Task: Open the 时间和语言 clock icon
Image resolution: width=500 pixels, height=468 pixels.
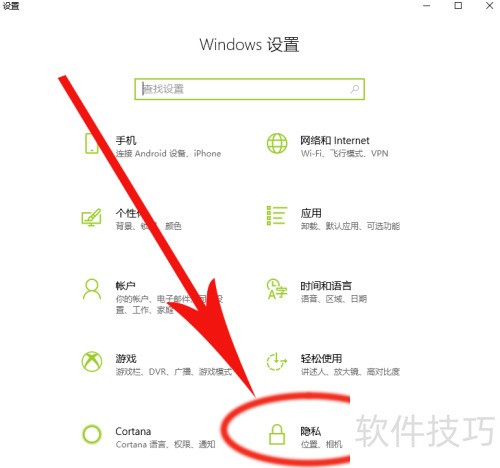Action: 277,289
